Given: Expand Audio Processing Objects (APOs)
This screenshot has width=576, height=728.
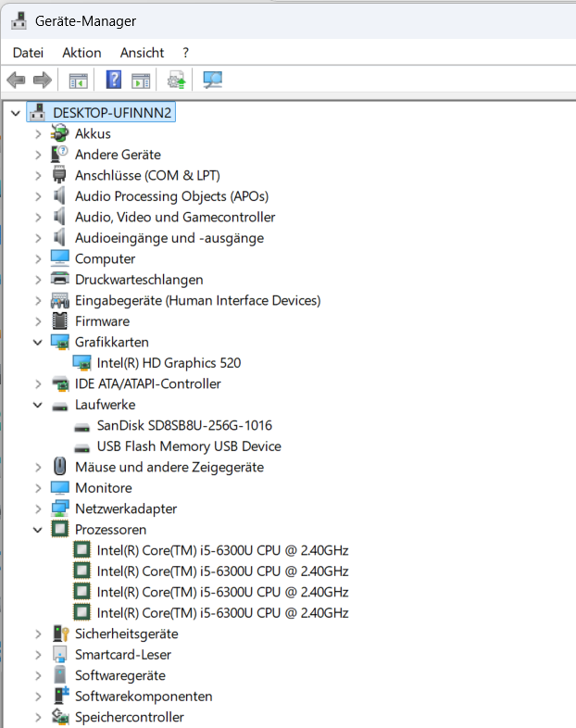Looking at the screenshot, I should pyautogui.click(x=38, y=197).
